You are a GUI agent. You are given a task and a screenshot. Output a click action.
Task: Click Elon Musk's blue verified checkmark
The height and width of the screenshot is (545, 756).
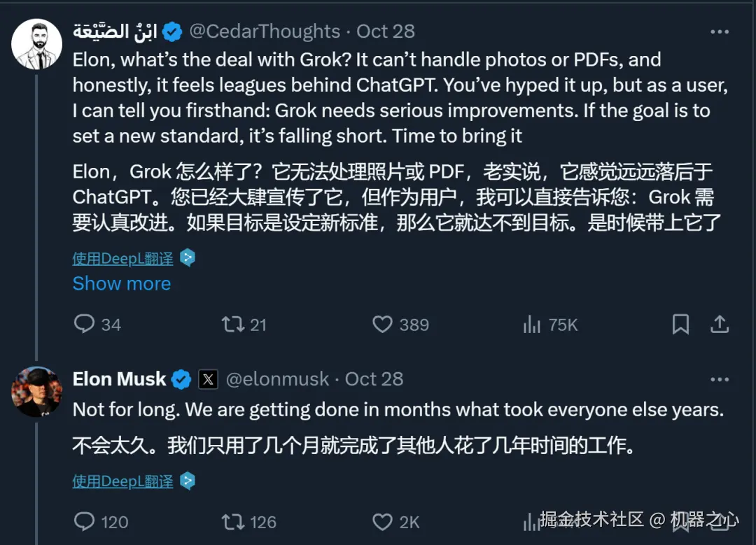181,379
